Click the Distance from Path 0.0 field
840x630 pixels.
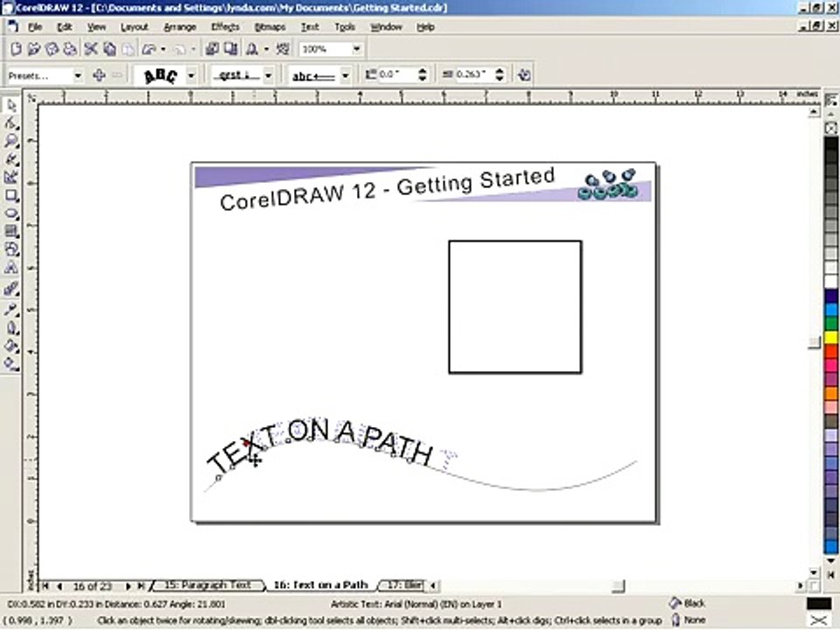coord(397,75)
